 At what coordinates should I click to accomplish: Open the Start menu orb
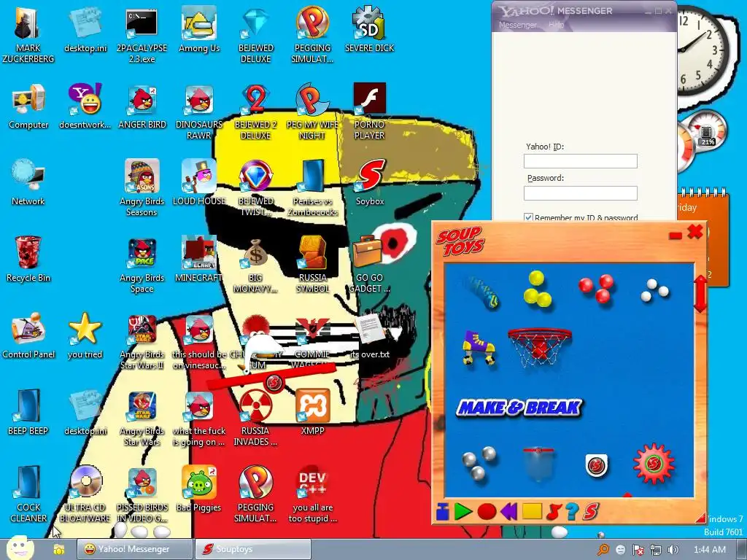click(x=19, y=547)
